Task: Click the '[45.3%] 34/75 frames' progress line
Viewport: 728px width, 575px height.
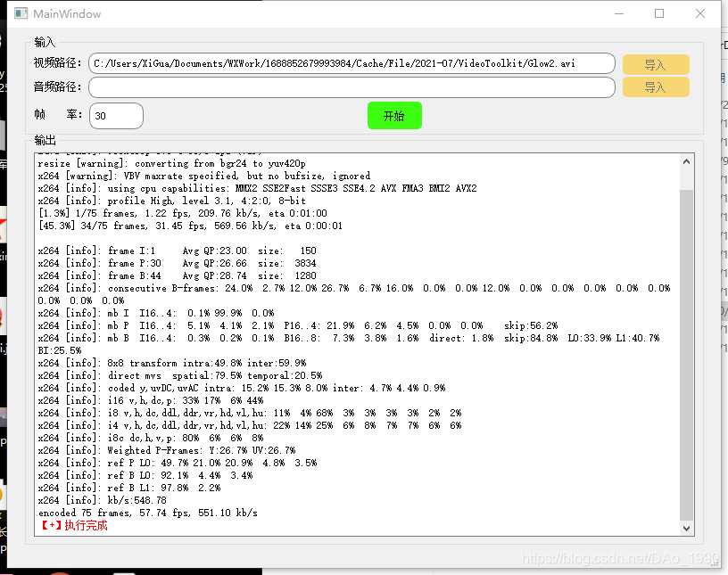Action: pyautogui.click(x=190, y=226)
